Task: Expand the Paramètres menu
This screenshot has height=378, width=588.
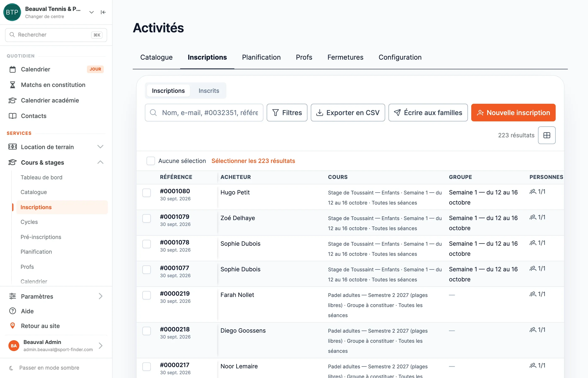Action: click(x=100, y=296)
